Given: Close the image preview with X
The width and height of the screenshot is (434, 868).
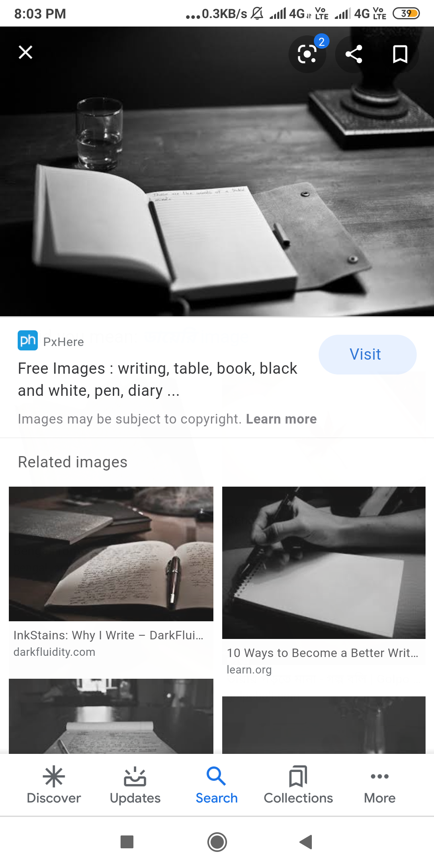Looking at the screenshot, I should 25,52.
